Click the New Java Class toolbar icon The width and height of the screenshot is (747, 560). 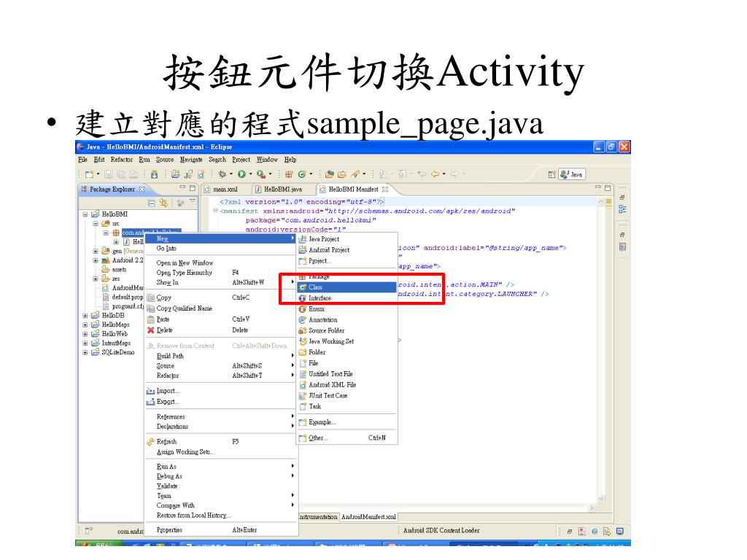pyautogui.click(x=301, y=174)
